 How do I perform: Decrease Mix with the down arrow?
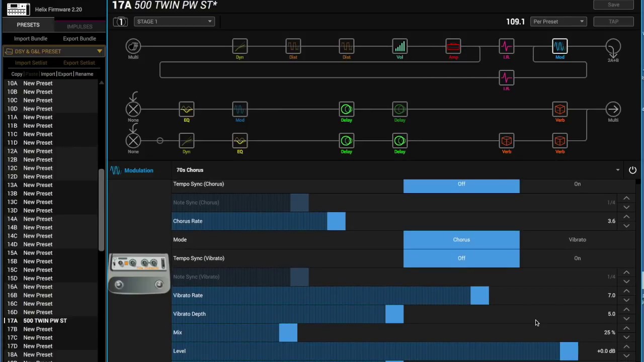tap(626, 337)
